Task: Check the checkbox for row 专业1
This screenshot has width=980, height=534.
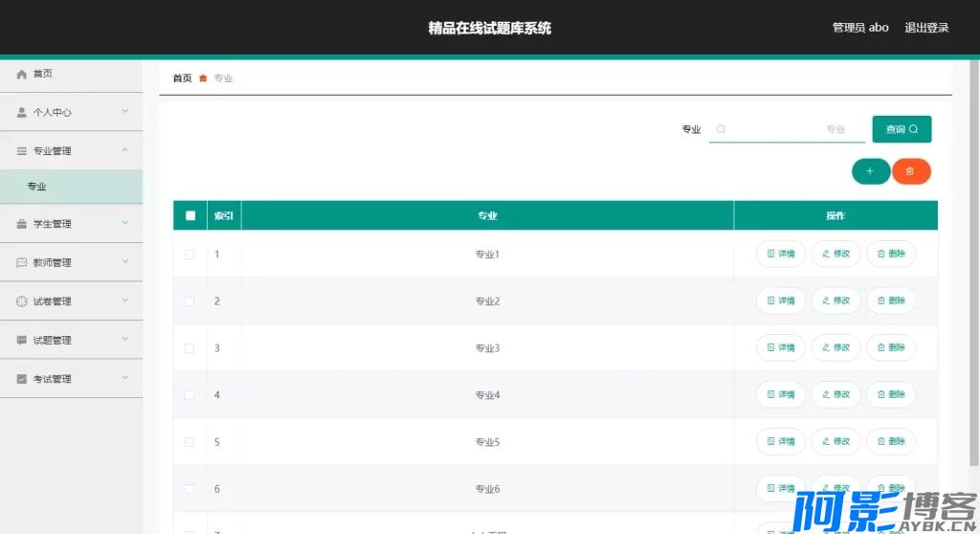Action: point(189,255)
